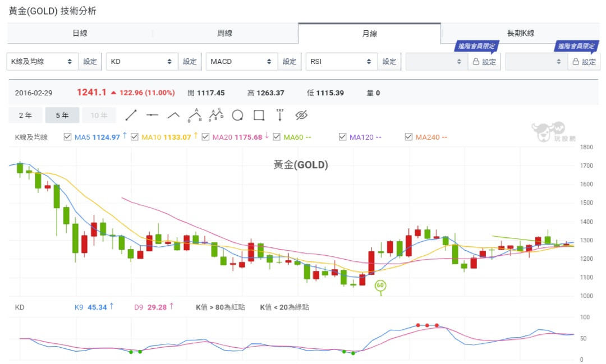This screenshot has width=606, height=364.
Task: Hide drawings with the crossed eye icon
Action: tap(301, 116)
